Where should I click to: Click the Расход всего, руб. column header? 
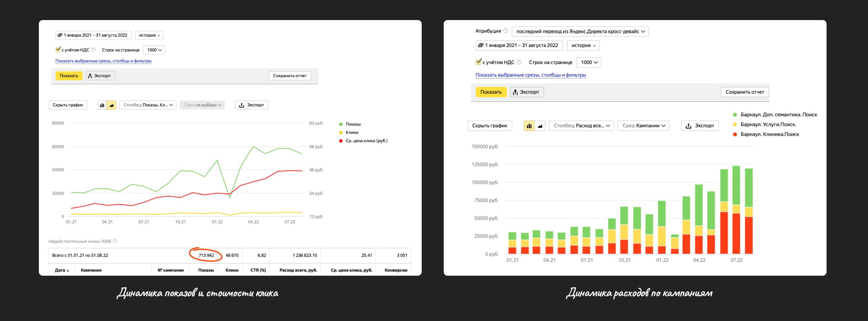click(x=298, y=270)
